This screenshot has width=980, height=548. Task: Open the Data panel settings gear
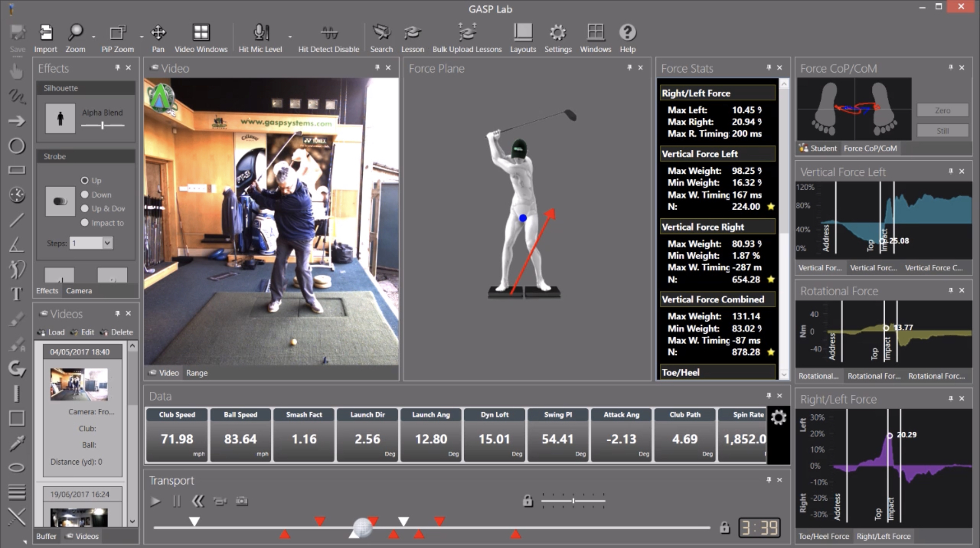[779, 417]
